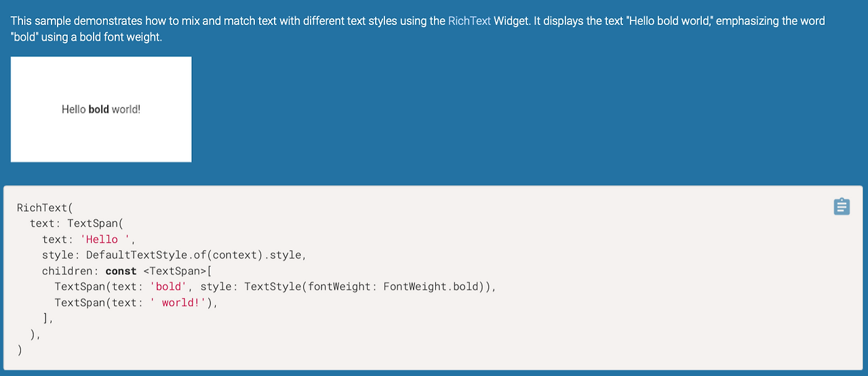
Task: Click "TextStyle(" in the code block
Action: point(275,286)
